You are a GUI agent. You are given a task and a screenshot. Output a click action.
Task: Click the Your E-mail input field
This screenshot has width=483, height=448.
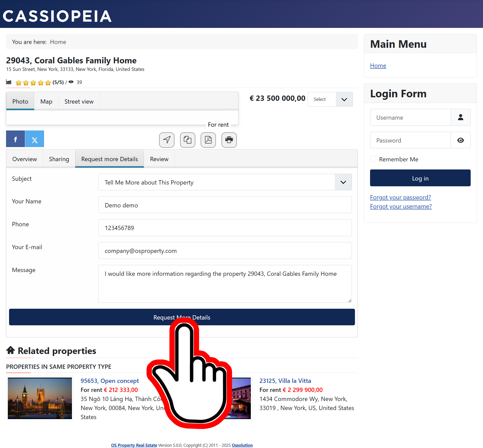pyautogui.click(x=225, y=251)
